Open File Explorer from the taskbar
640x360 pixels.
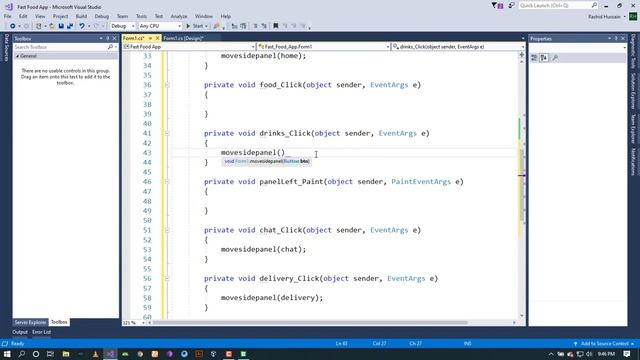(x=66, y=354)
